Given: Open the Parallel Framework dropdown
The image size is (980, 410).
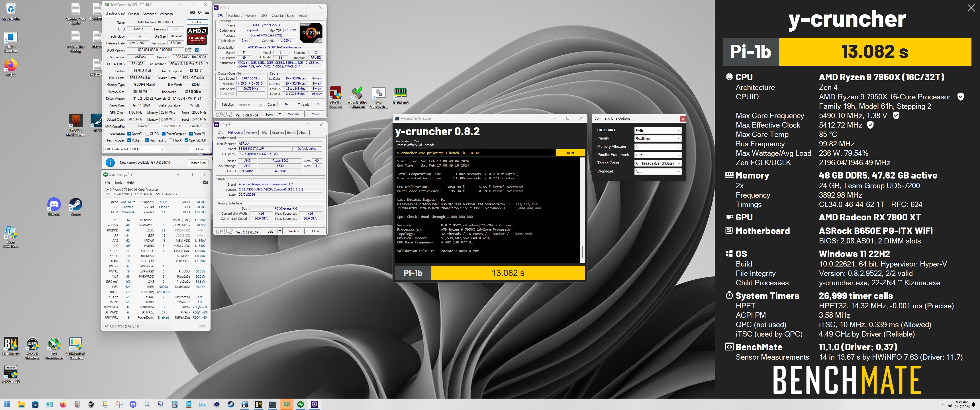Looking at the screenshot, I should (x=658, y=155).
